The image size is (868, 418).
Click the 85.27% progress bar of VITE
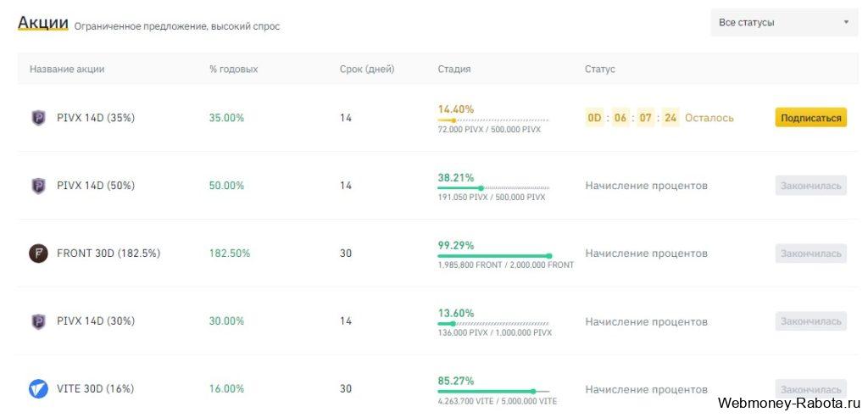click(492, 392)
